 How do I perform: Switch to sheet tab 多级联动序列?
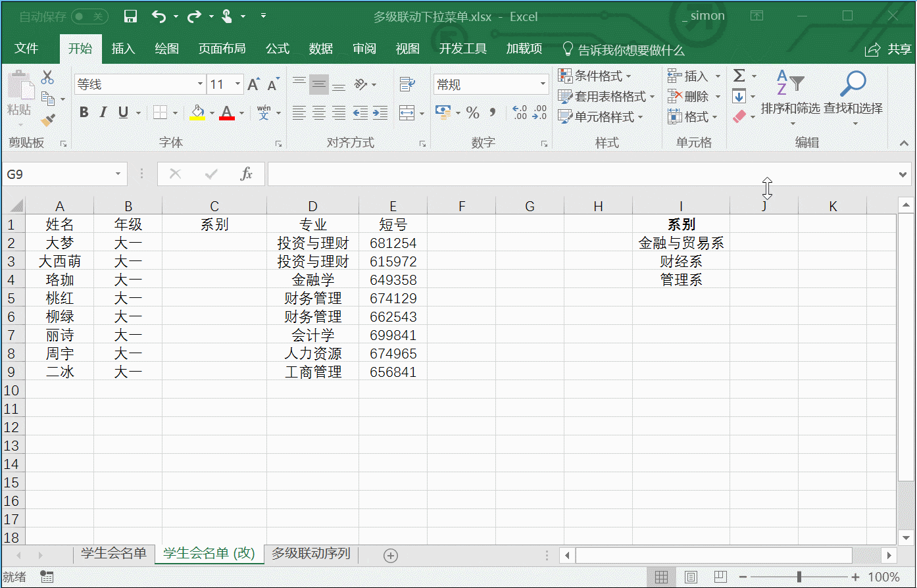[311, 553]
